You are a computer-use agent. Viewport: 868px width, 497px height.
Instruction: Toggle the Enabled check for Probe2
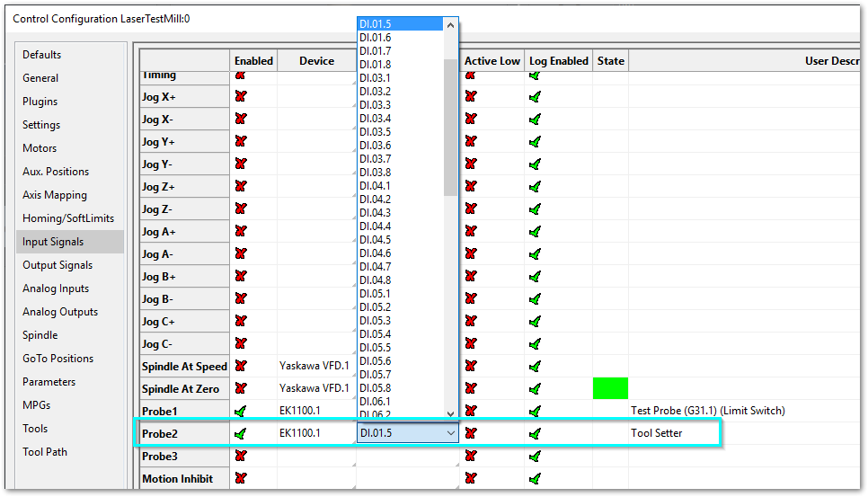point(240,433)
